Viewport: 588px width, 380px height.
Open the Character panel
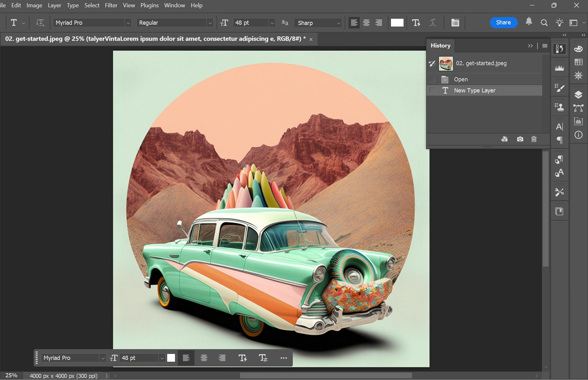pyautogui.click(x=560, y=126)
